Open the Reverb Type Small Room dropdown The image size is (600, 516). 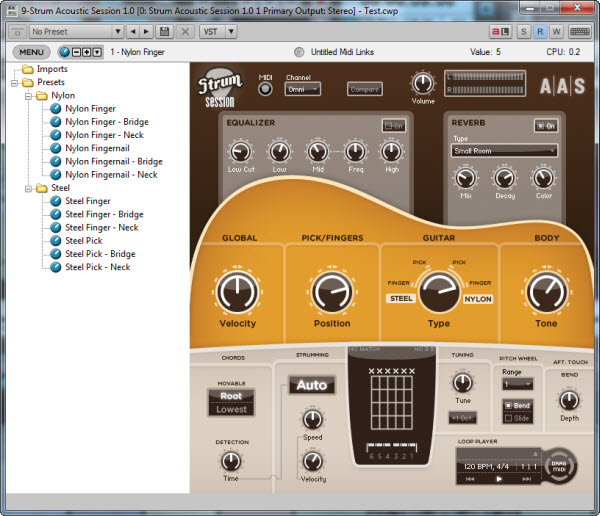(x=504, y=151)
